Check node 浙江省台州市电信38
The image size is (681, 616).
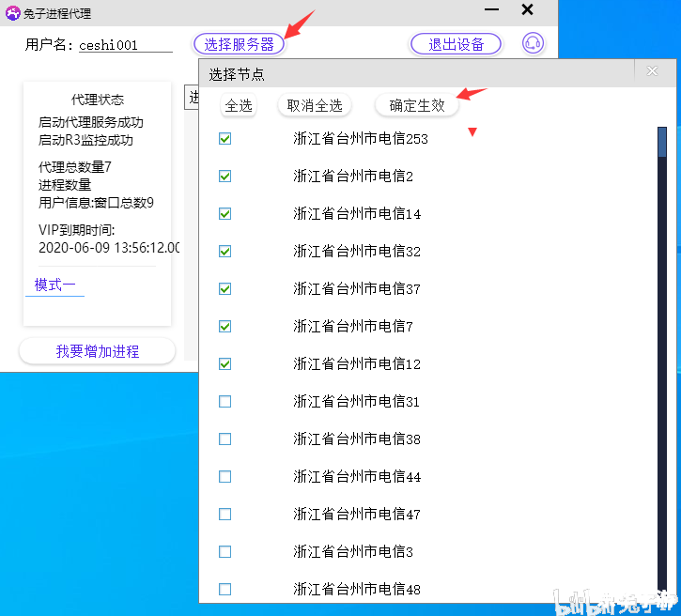point(225,439)
